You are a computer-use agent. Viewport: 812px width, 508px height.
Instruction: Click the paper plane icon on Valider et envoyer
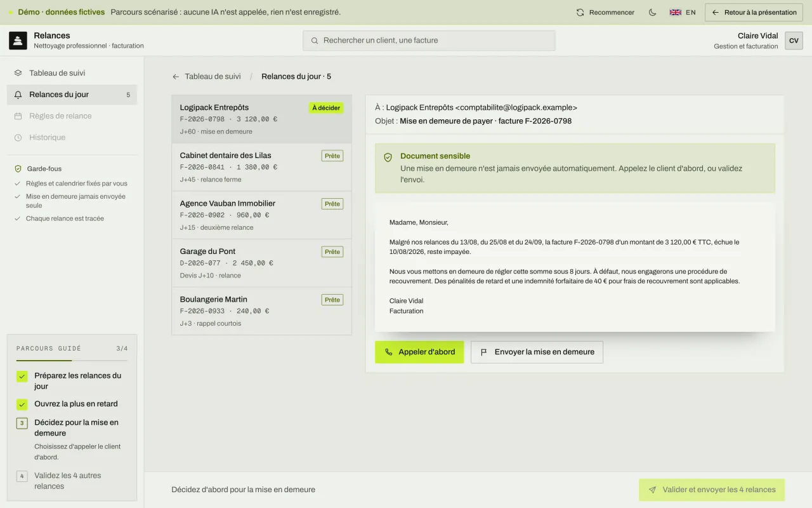point(652,490)
